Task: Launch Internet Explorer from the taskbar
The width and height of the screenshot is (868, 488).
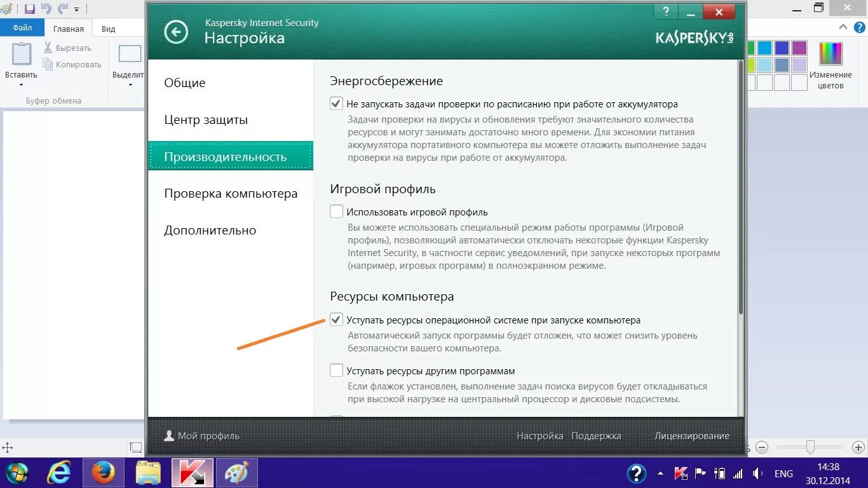Action: coord(59,473)
